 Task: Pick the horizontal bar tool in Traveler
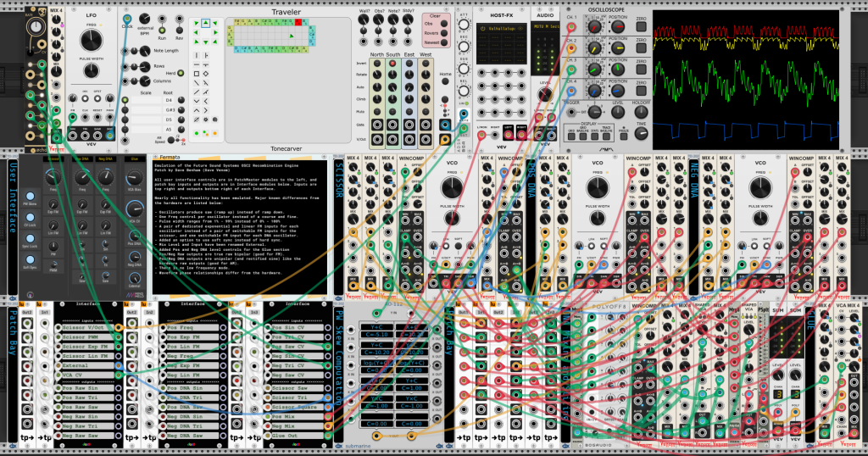197,64
